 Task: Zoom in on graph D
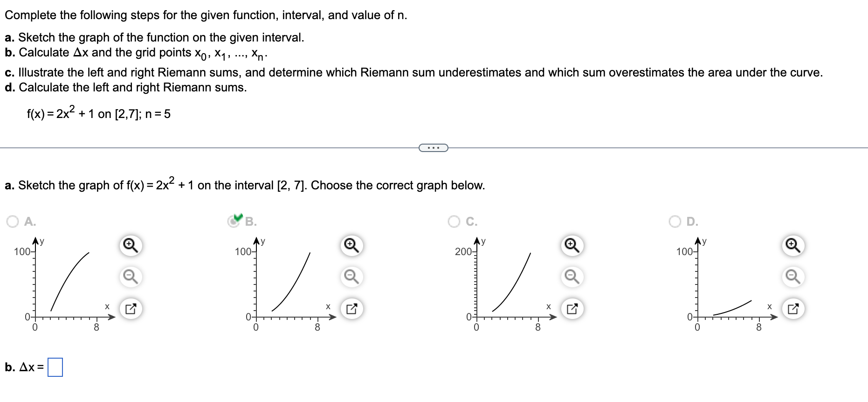[792, 245]
